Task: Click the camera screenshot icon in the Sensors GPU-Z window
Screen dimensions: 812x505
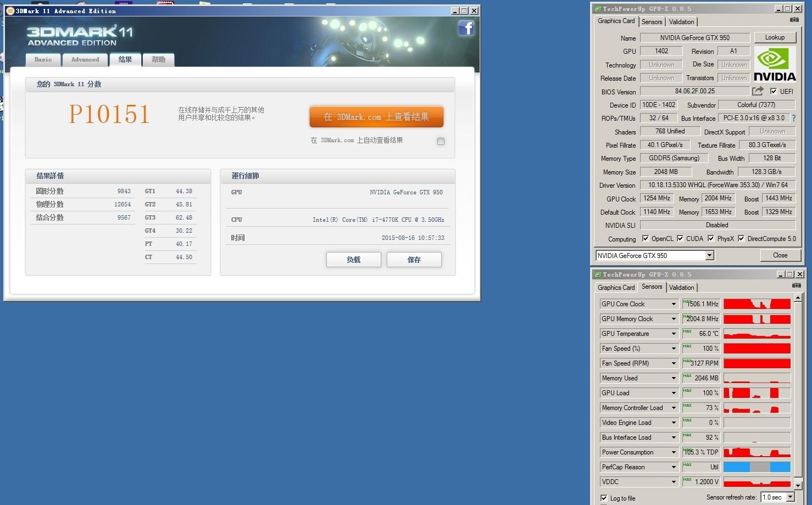Action: pyautogui.click(x=797, y=285)
